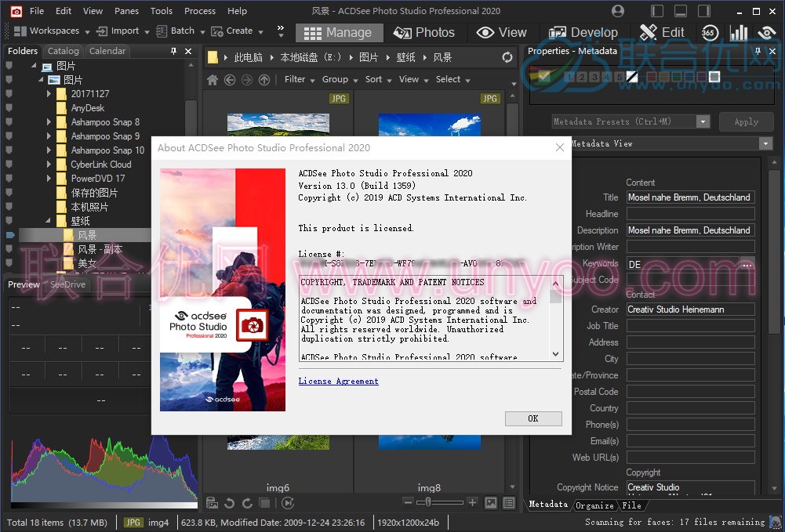Click the Up one level arrow
Viewport: 785px width, 532px height.
point(263,79)
